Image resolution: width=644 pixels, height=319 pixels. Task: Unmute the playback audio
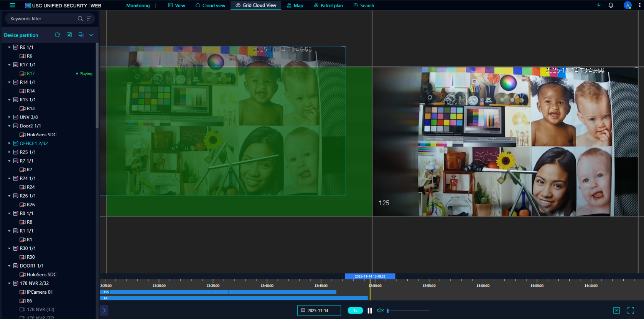[x=380, y=311]
